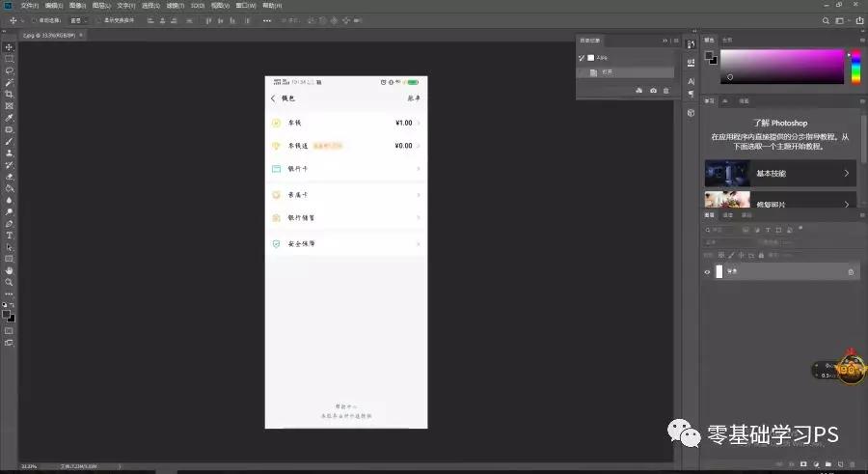Click the Background layer lock icon
The width and height of the screenshot is (868, 474).
coord(851,272)
